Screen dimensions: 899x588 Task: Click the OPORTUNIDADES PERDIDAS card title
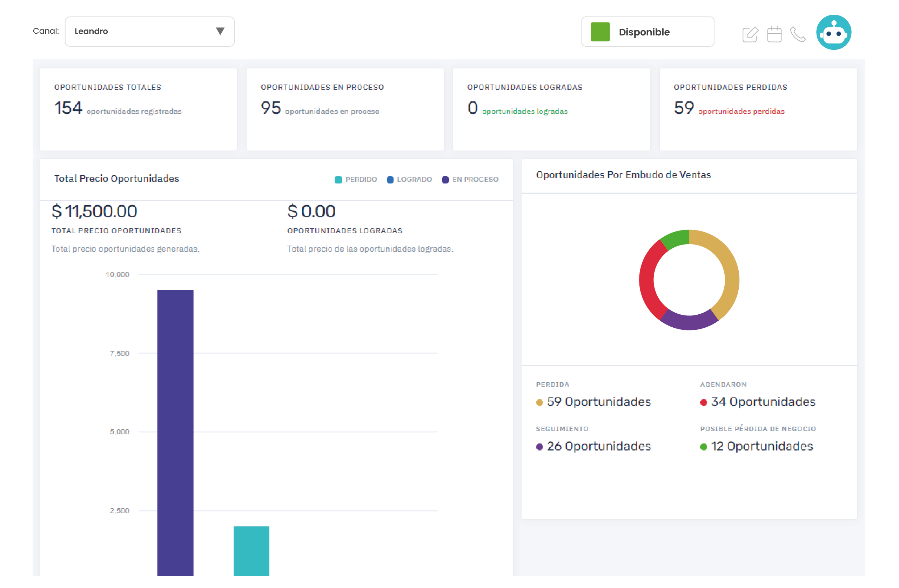[731, 87]
